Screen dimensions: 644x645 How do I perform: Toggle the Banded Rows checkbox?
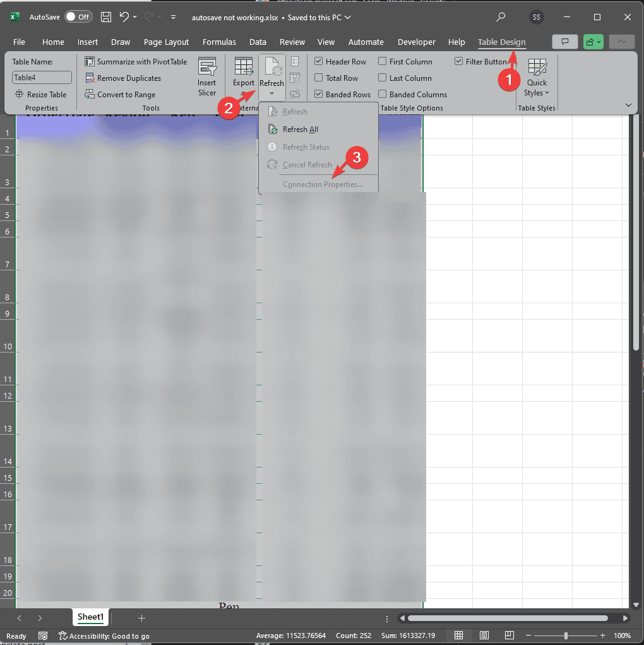pos(318,93)
